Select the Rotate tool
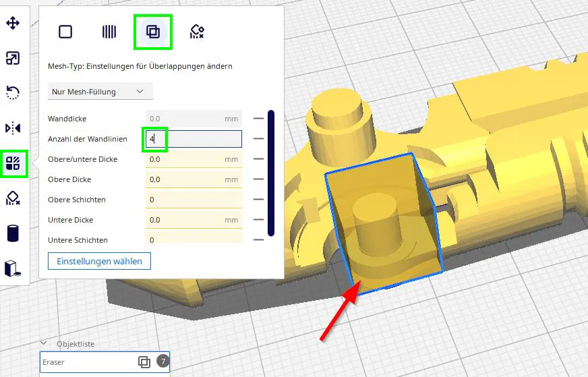Viewport: 588px width, 377px height. coord(13,92)
